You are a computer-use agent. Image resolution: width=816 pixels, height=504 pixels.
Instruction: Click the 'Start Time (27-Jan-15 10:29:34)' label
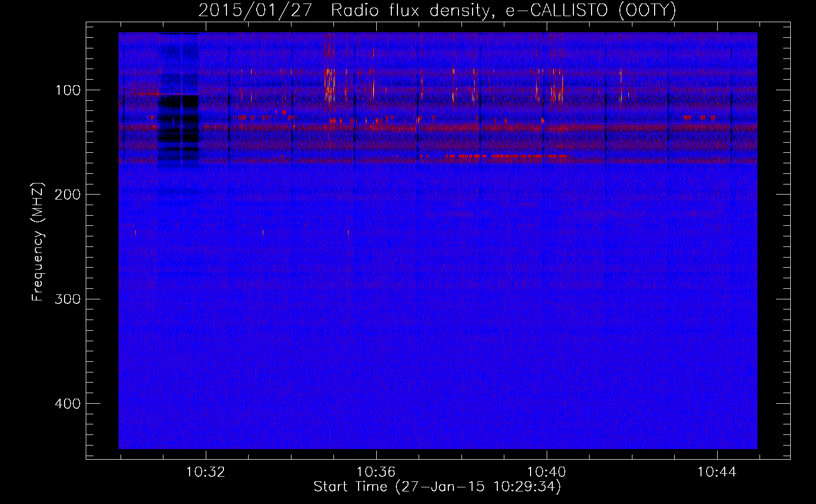point(437,487)
